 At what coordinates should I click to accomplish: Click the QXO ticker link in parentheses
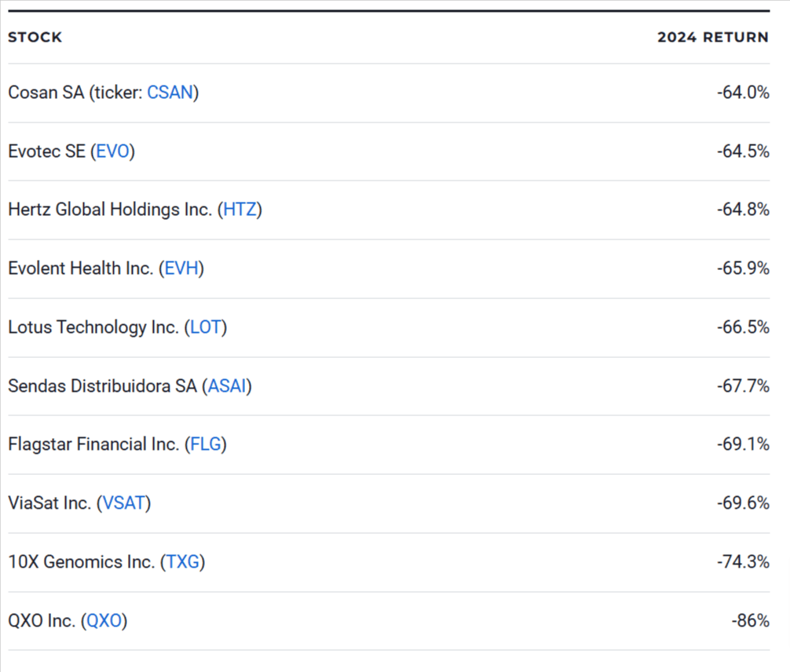tap(104, 621)
